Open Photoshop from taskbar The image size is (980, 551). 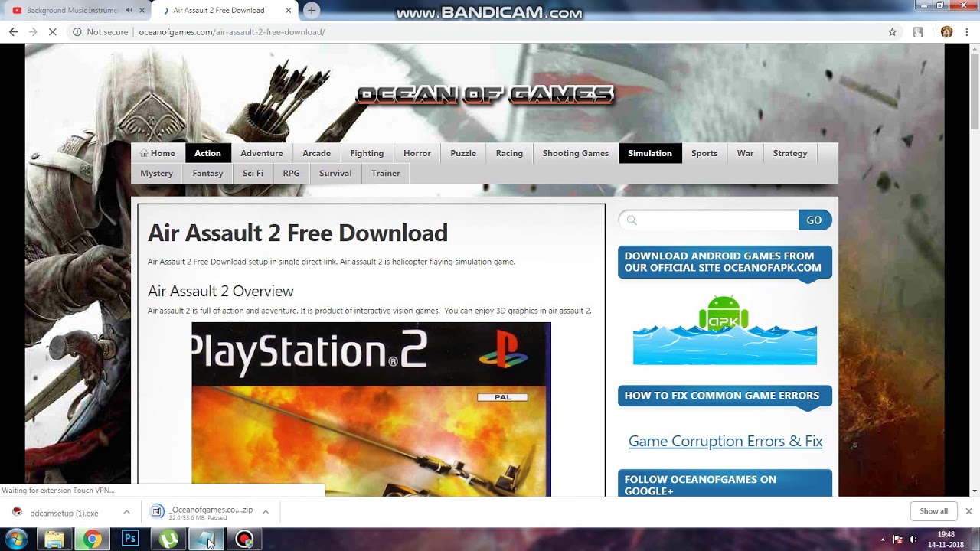point(130,540)
